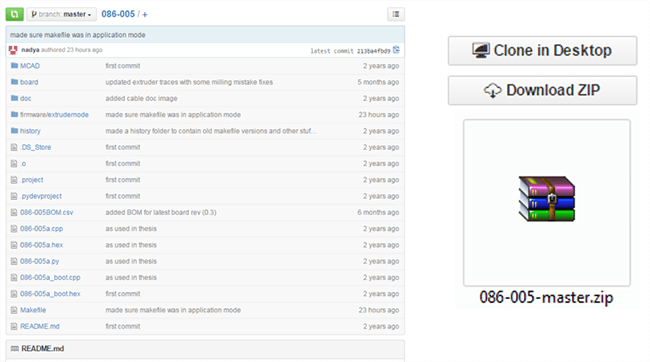Click the WinRAR archive icon thumbnail

pyautogui.click(x=547, y=199)
